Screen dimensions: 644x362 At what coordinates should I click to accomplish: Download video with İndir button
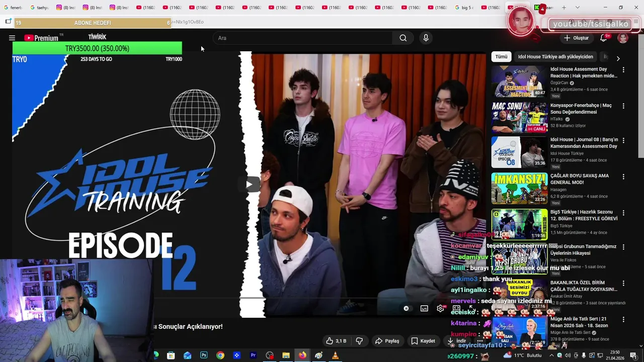(457, 341)
